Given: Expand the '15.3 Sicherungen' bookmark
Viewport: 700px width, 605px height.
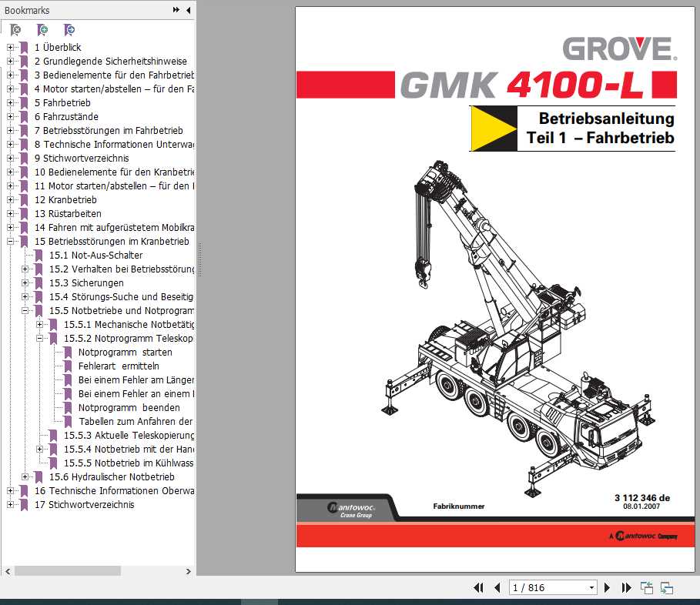Looking at the screenshot, I should click(x=24, y=282).
